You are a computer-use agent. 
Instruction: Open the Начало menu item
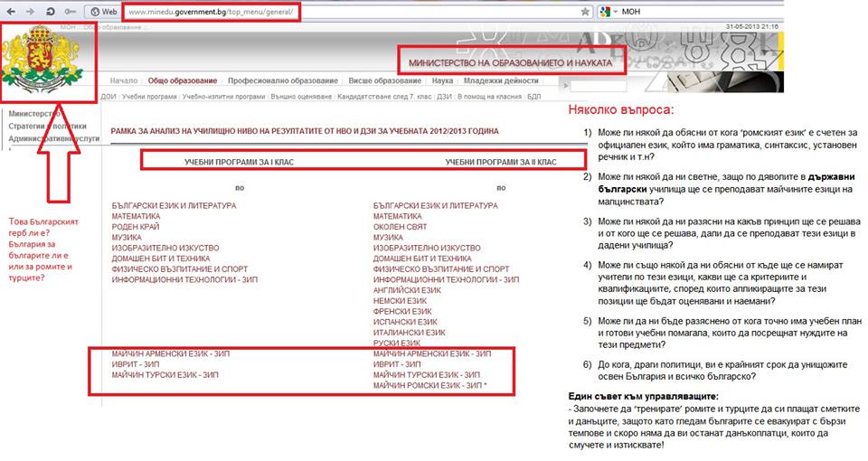tap(124, 80)
